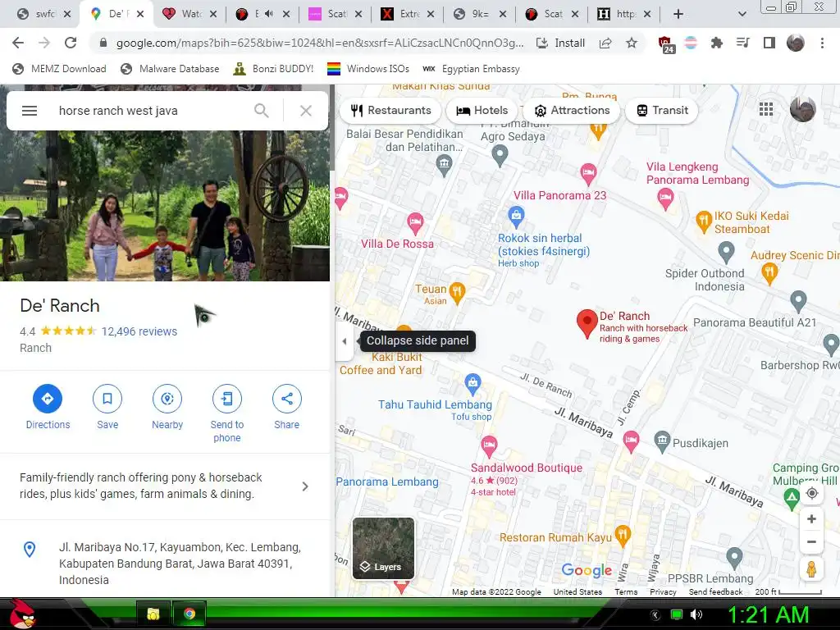Click the Villa De Rossa label
The width and height of the screenshot is (840, 630).
[x=397, y=244]
